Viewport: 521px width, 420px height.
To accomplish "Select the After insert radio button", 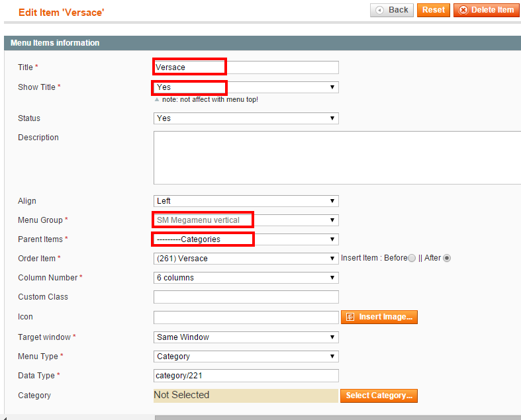I will click(447, 259).
